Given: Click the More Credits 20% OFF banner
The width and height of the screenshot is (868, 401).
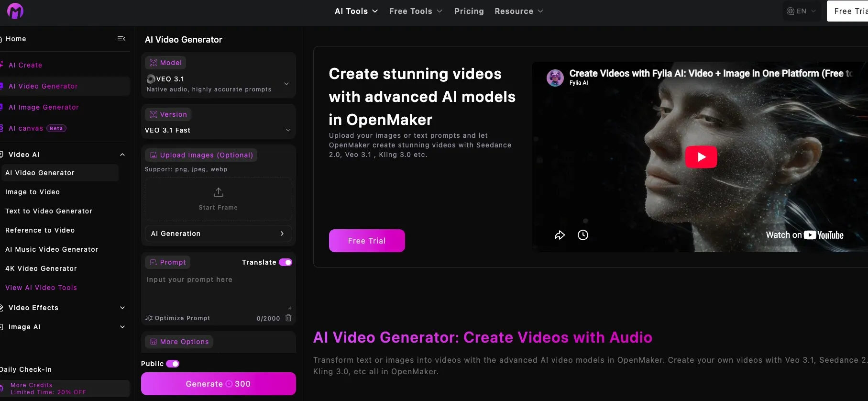Looking at the screenshot, I should point(64,389).
